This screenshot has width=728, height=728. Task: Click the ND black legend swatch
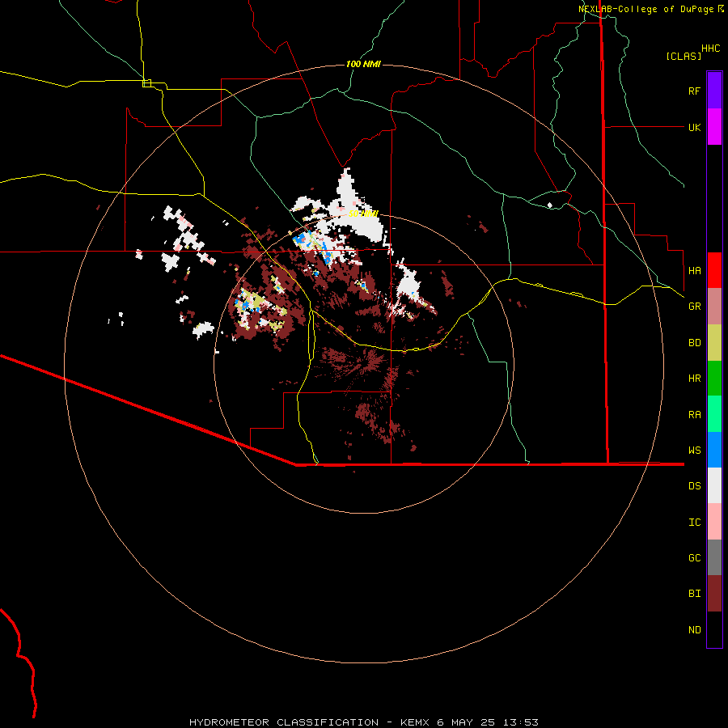(x=714, y=629)
